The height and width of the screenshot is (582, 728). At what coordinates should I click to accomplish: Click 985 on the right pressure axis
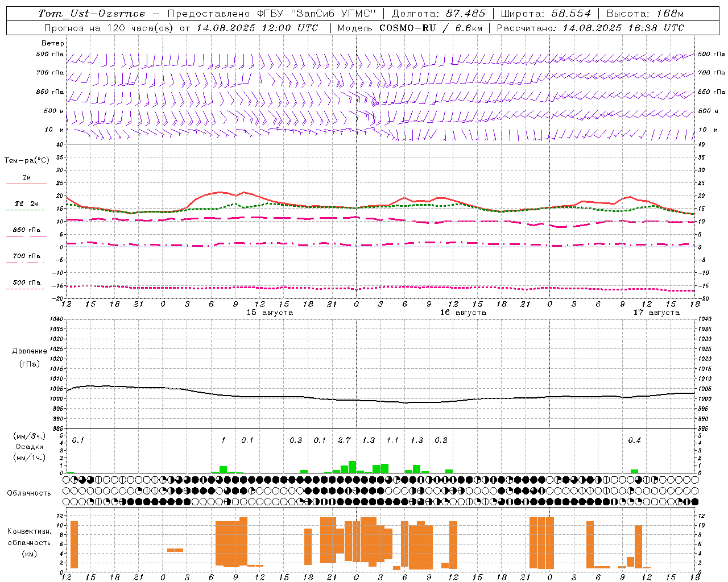point(704,429)
